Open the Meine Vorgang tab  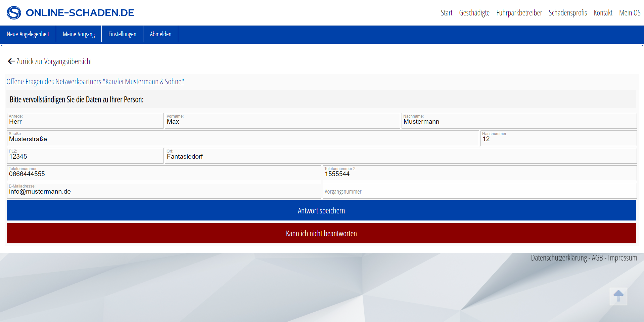point(79,34)
